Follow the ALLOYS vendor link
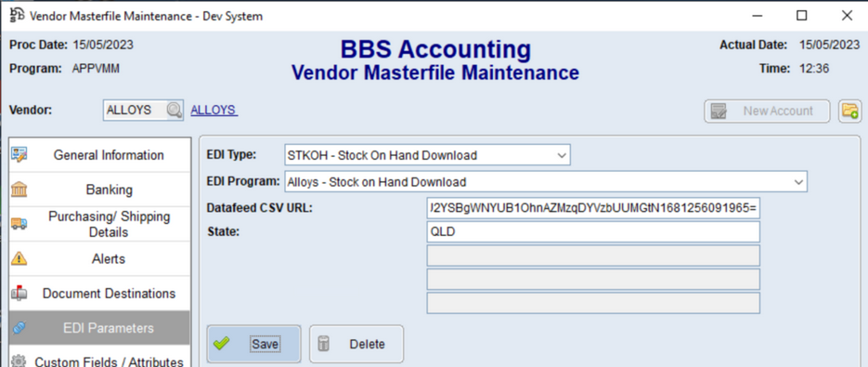This screenshot has height=367, width=868. pyautogui.click(x=214, y=111)
